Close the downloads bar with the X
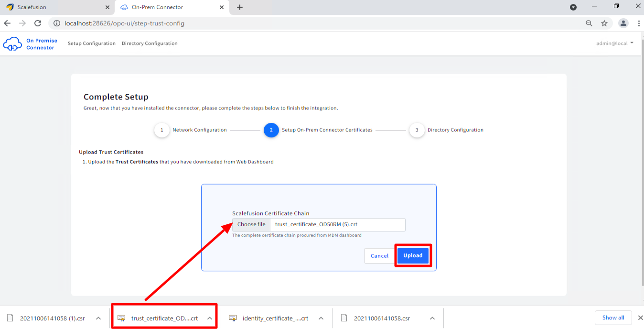644x330 pixels. [640, 318]
